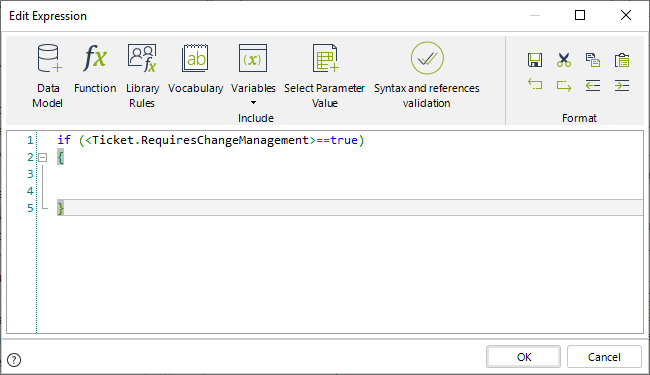Open the Vocabulary tool
Screen dimensions: 650x375
tap(195, 68)
